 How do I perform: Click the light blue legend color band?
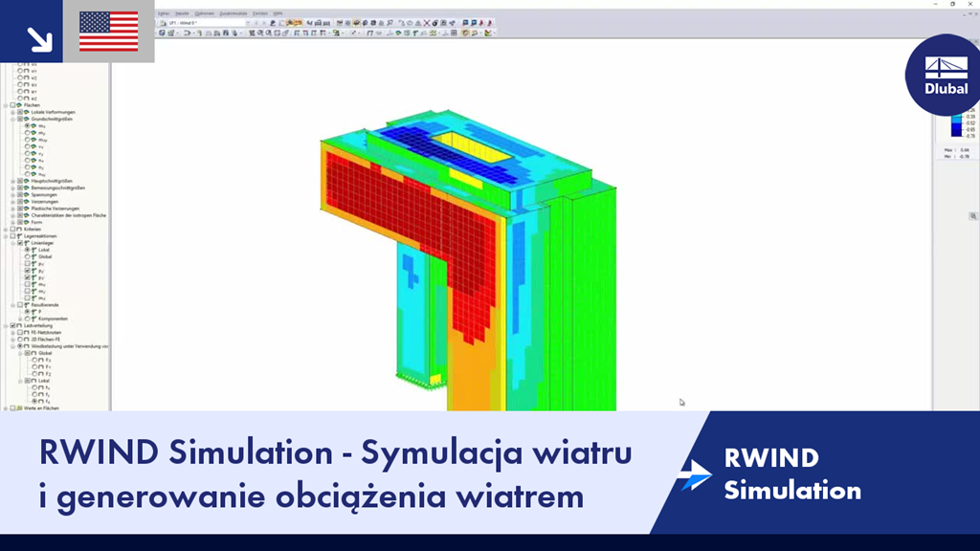click(956, 119)
